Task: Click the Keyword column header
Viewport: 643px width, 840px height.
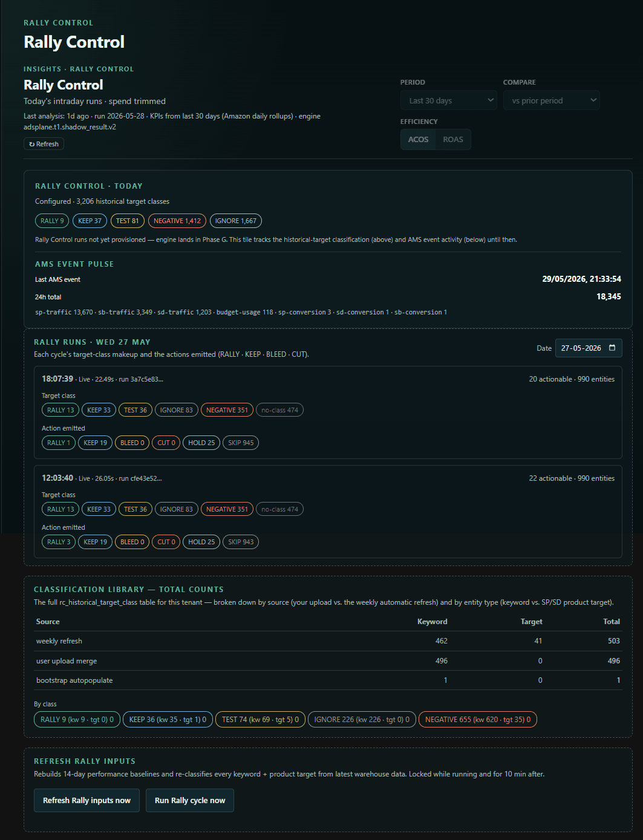Action: pos(432,622)
